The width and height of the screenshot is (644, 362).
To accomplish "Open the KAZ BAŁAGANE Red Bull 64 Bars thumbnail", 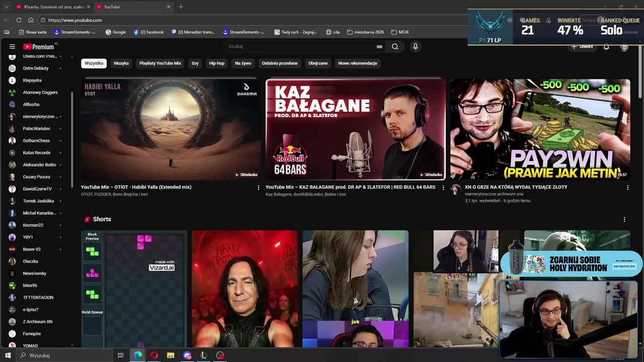I will tap(356, 129).
